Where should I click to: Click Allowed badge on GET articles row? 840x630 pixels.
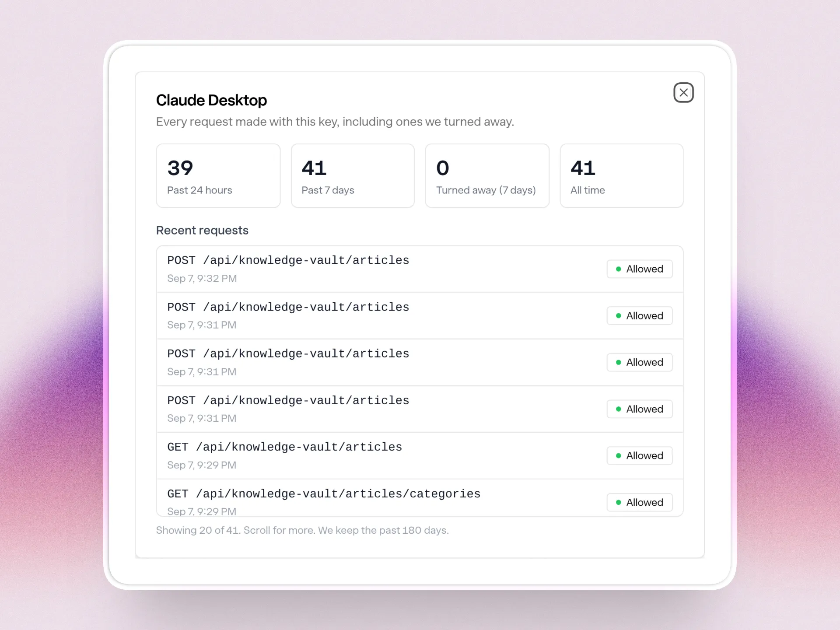coord(640,456)
